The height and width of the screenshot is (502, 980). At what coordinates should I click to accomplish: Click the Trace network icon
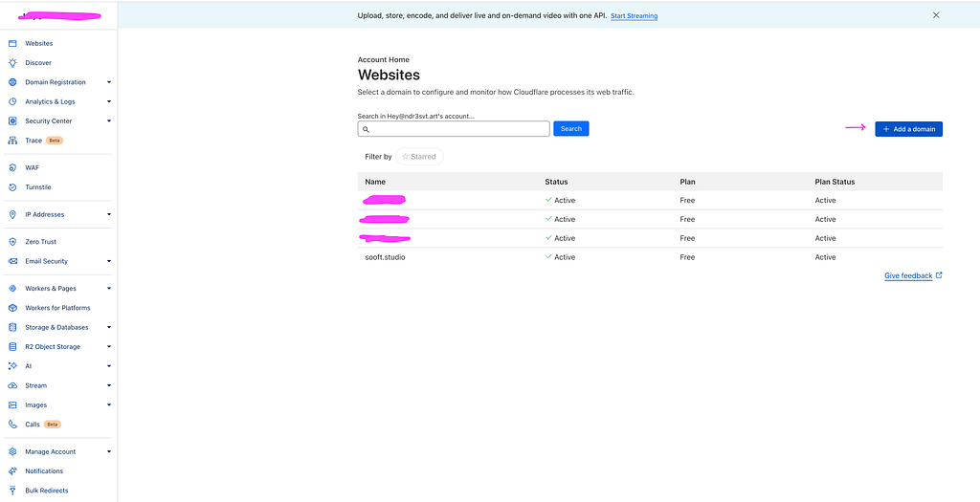point(12,141)
